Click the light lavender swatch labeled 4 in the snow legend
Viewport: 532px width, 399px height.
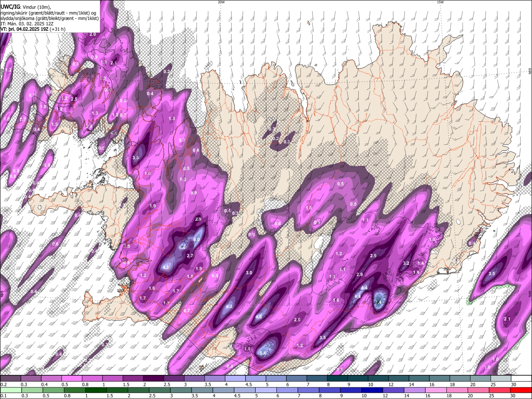point(235,378)
